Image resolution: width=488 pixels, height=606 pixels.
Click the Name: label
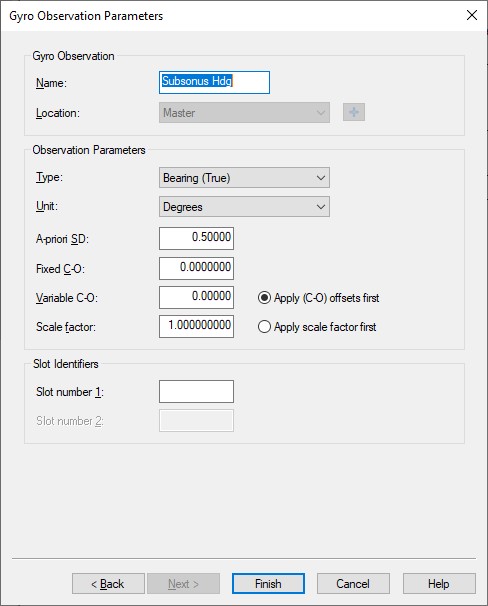[x=51, y=83]
